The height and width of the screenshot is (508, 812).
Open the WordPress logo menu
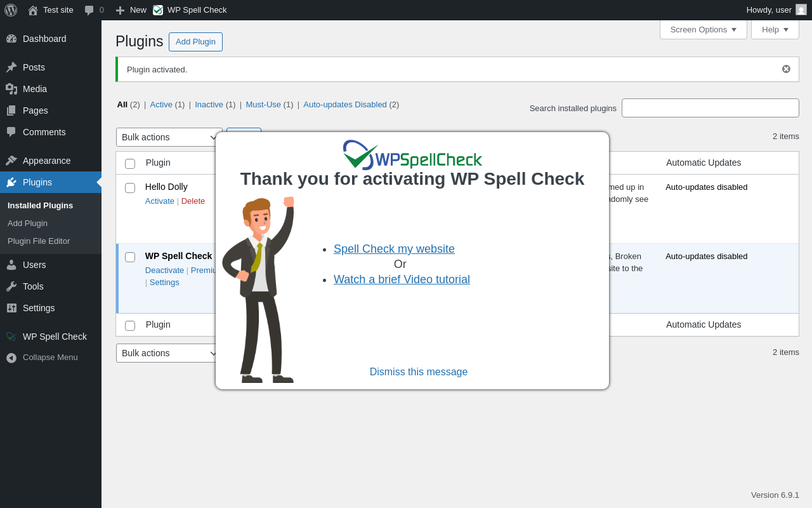coord(11,10)
